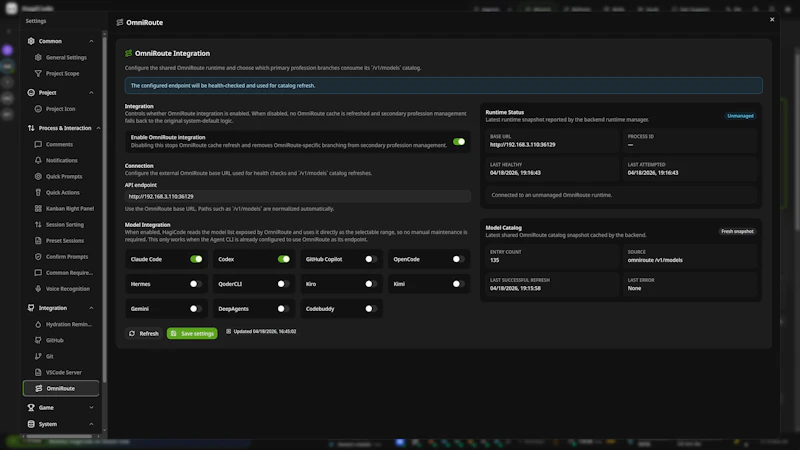Open VSCode Server file icon

pyautogui.click(x=38, y=372)
